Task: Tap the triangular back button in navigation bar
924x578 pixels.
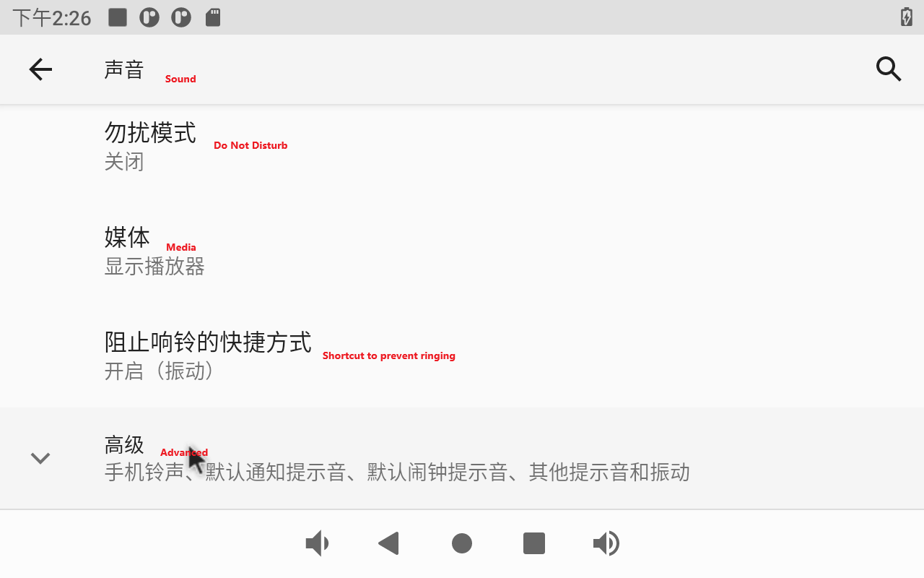Action: pyautogui.click(x=389, y=543)
